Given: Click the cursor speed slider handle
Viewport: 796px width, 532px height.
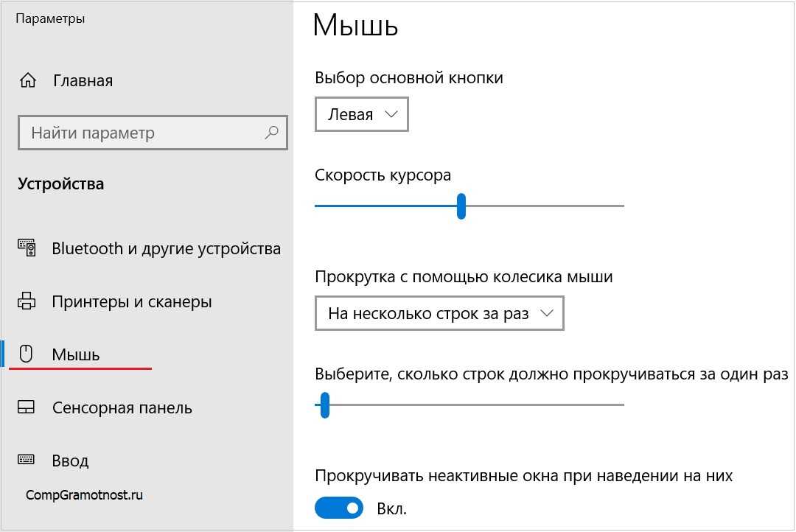Looking at the screenshot, I should (x=461, y=206).
